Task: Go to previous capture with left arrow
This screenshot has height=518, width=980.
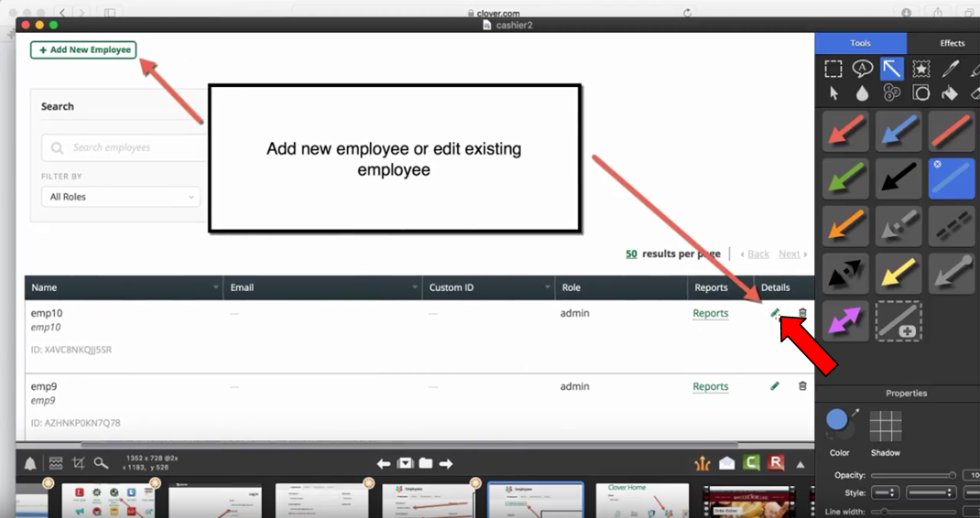Action: (x=384, y=464)
